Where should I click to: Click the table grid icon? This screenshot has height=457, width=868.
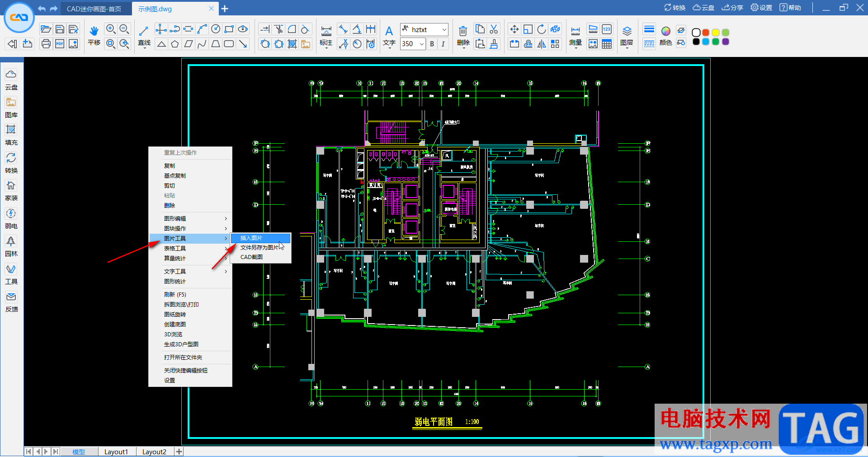click(x=607, y=44)
